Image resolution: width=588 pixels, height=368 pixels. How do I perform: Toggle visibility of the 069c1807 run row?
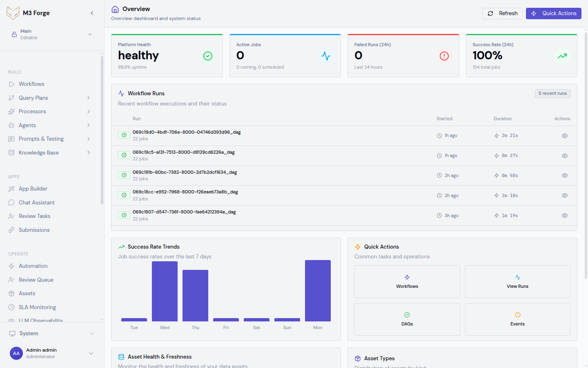[565, 215]
